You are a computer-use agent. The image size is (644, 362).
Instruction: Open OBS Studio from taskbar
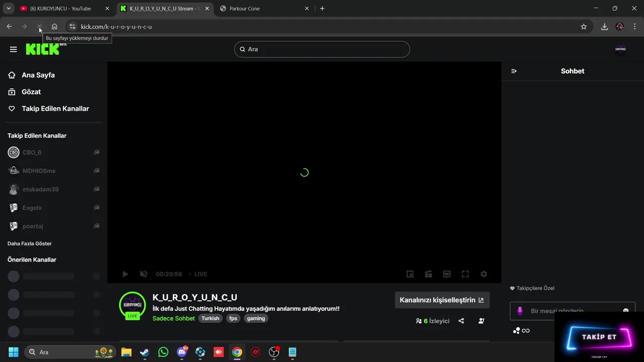(274, 352)
